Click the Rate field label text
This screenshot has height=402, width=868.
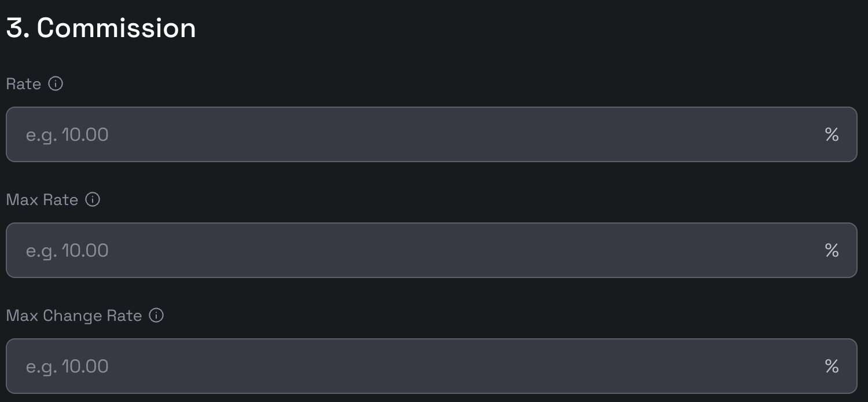pos(24,84)
